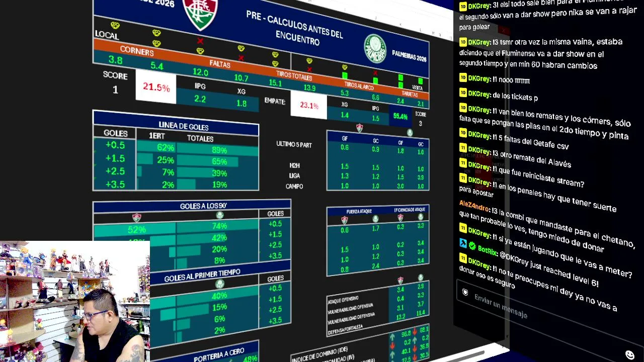644x362 pixels.
Task: Click the 23.1% EMPATE probability
Action: [309, 105]
